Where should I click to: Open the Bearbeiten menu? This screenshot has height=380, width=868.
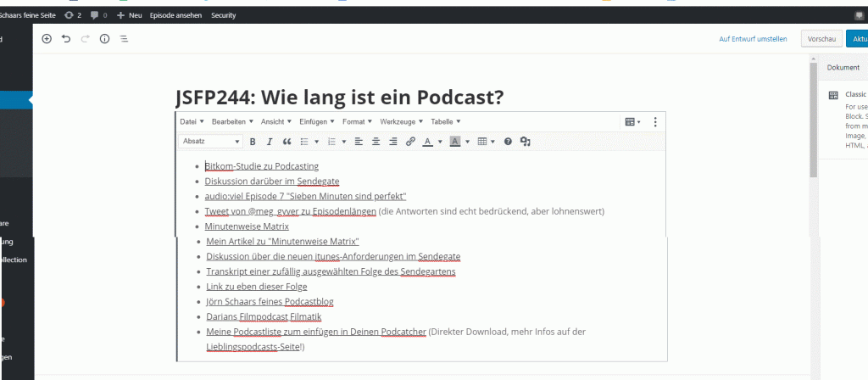(232, 121)
